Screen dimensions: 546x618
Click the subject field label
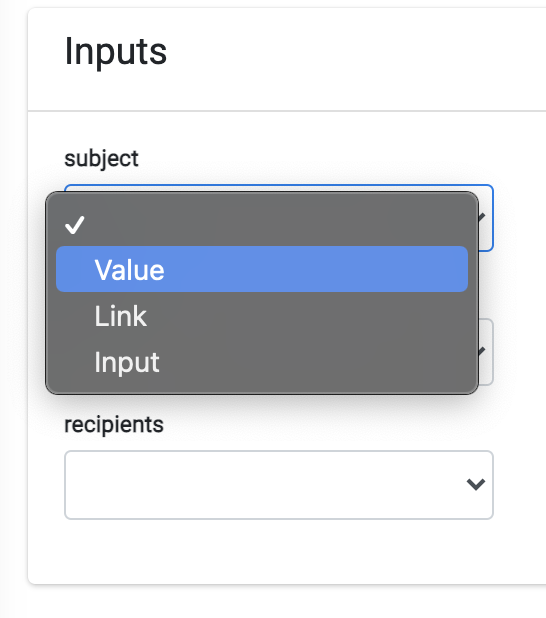coord(101,159)
